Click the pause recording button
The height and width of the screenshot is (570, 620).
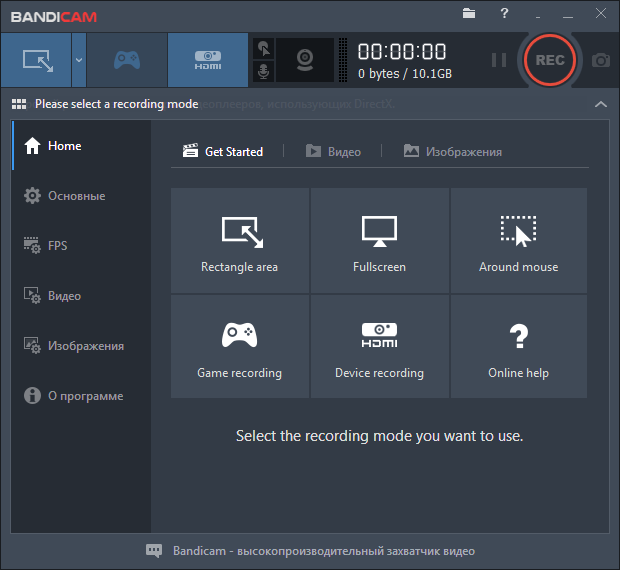498,60
